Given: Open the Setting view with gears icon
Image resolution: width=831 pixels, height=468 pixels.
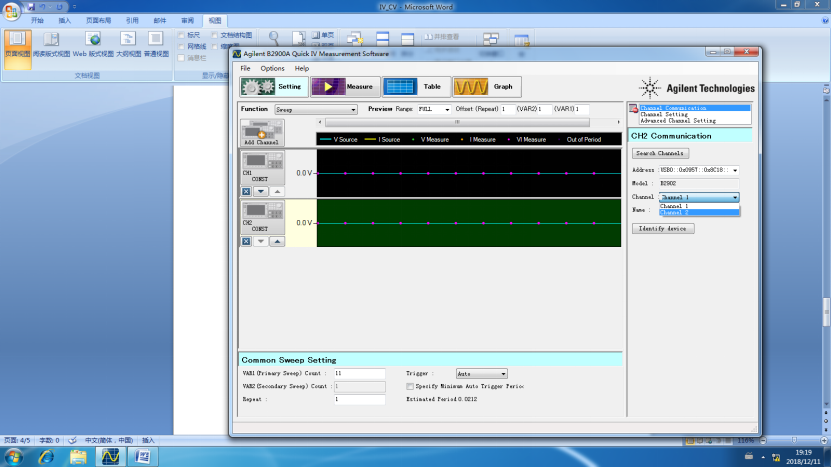Looking at the screenshot, I should 273,86.
